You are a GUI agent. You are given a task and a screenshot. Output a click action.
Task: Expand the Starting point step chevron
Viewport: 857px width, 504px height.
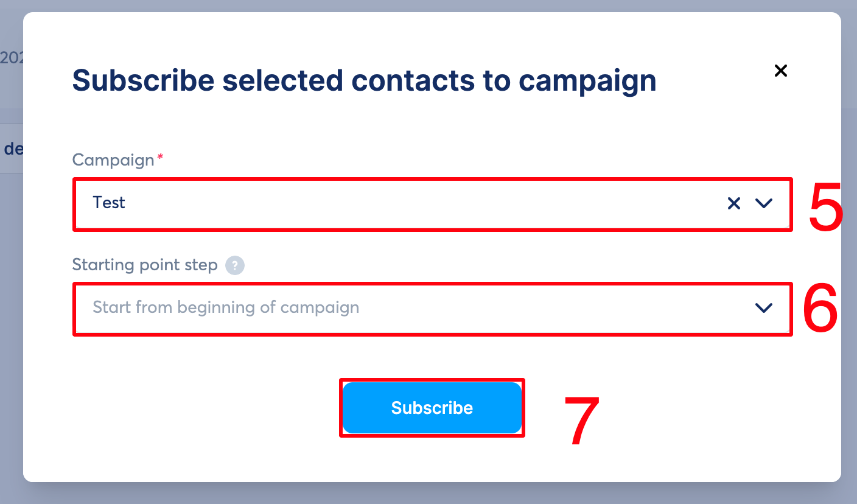[x=763, y=308]
